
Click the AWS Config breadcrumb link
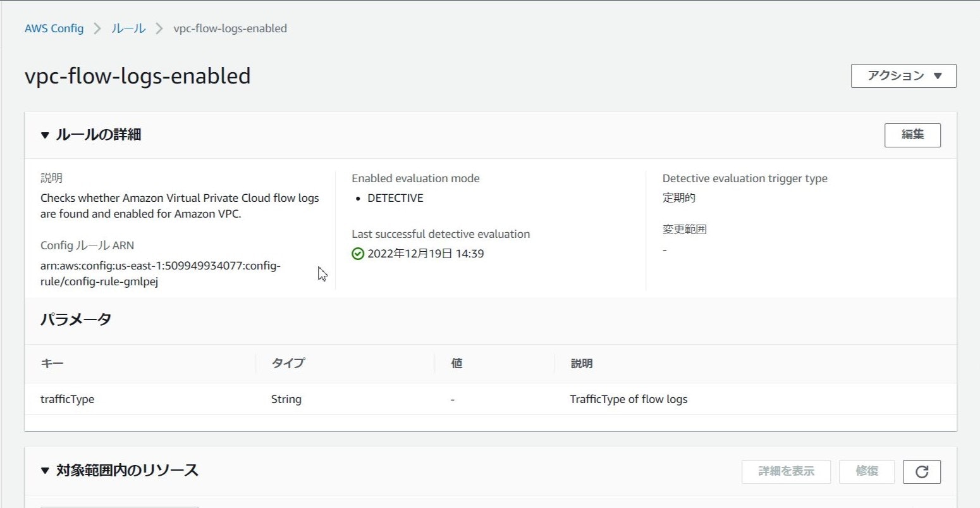point(54,28)
